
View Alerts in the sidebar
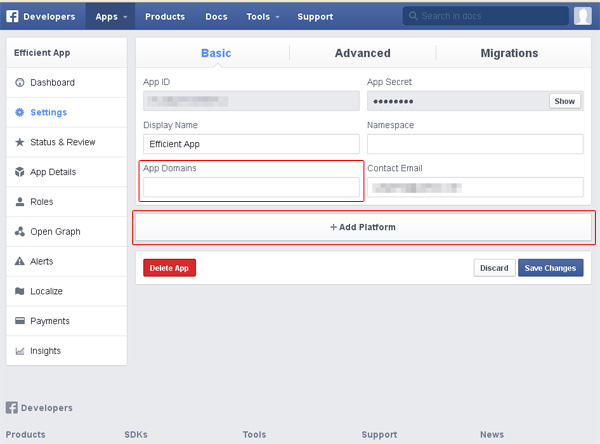(x=67, y=261)
